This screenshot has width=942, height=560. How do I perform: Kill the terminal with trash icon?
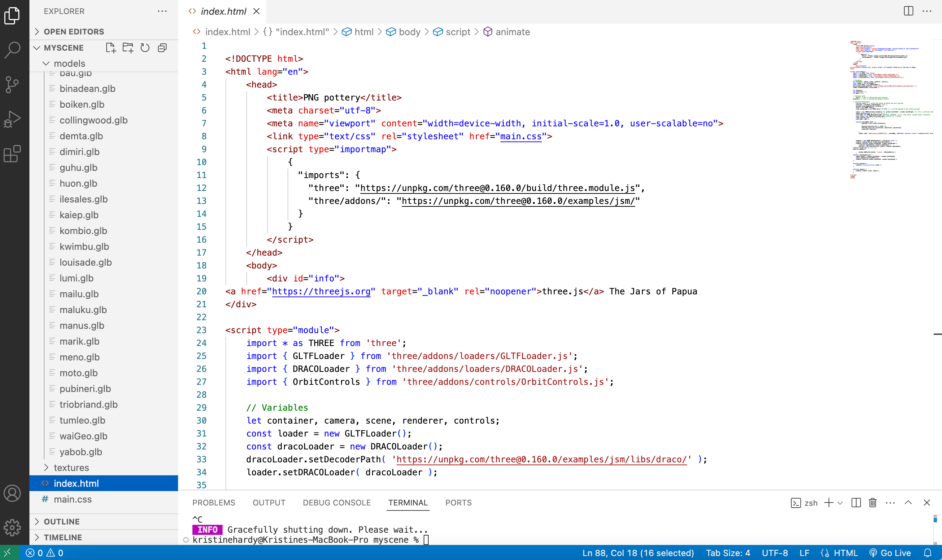[873, 503]
